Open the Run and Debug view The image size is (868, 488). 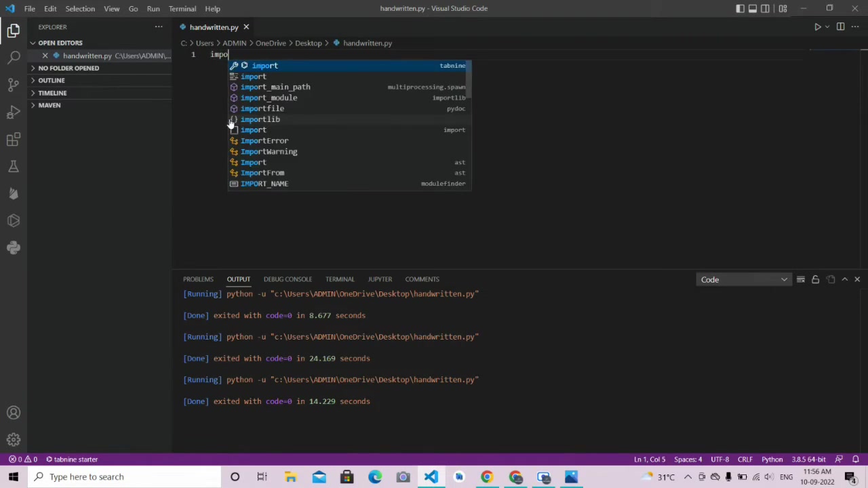tap(14, 112)
